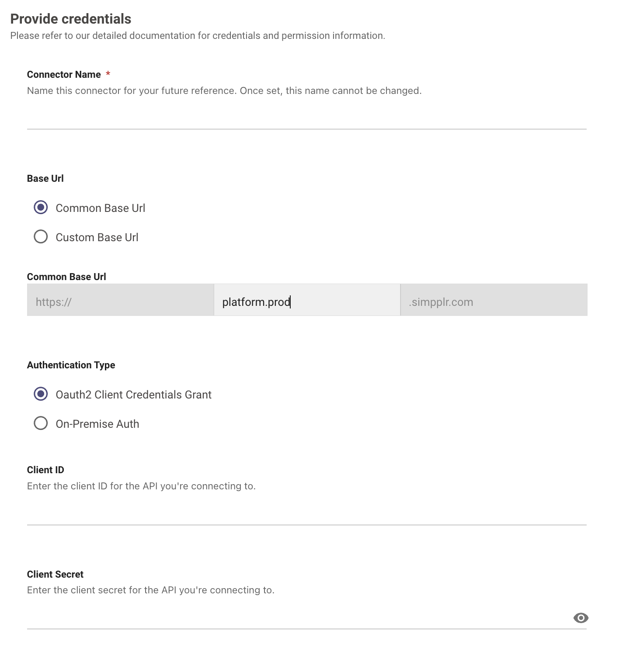This screenshot has width=619, height=672.
Task: Focus the Client ID input line
Action: click(x=307, y=513)
